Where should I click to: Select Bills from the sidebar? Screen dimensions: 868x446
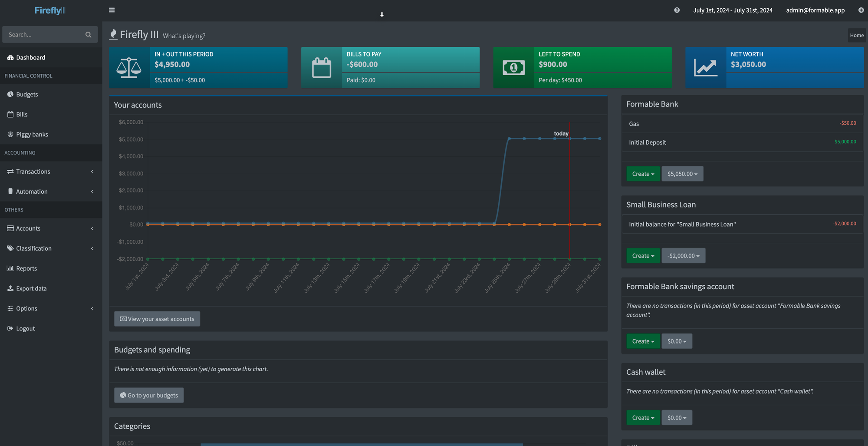coord(21,114)
